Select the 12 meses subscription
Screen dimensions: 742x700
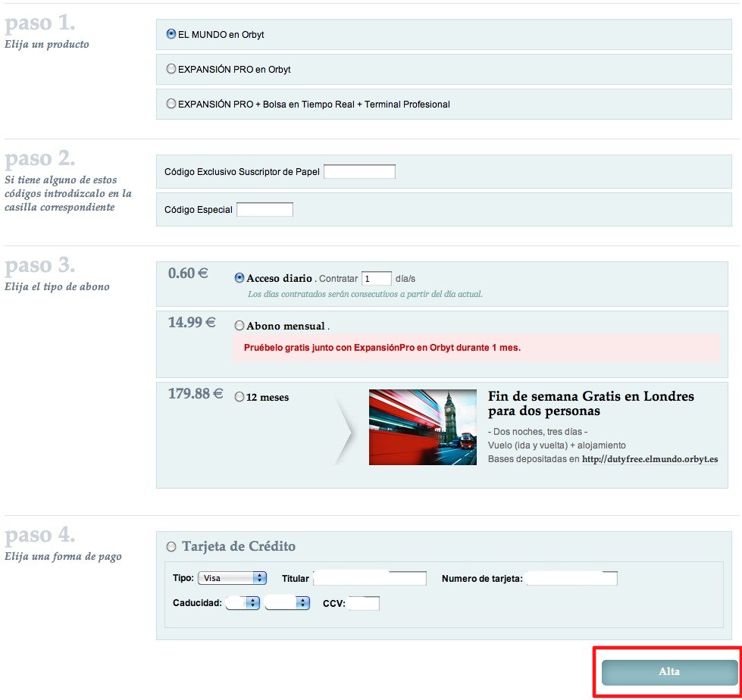240,397
